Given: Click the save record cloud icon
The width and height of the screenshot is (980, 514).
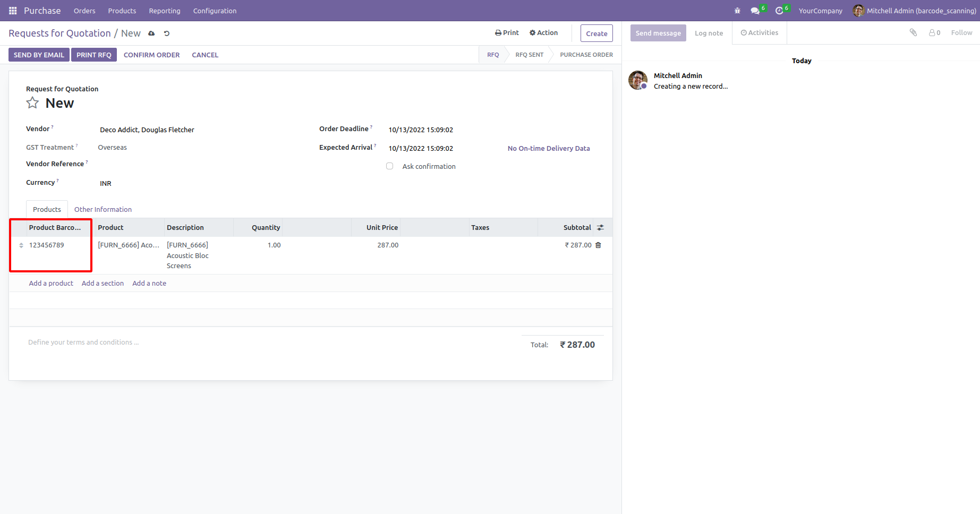Looking at the screenshot, I should [x=151, y=33].
